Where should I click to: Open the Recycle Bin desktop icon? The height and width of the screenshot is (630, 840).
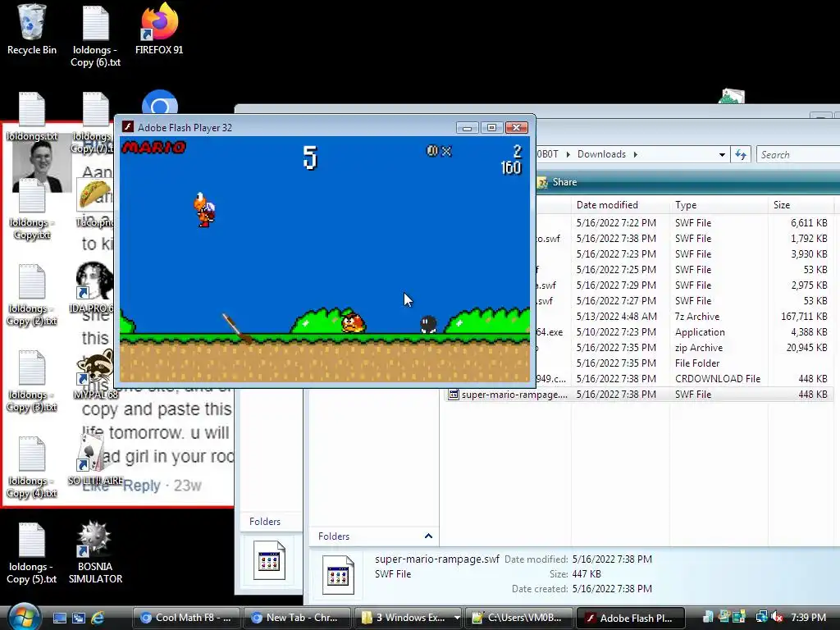(32, 30)
